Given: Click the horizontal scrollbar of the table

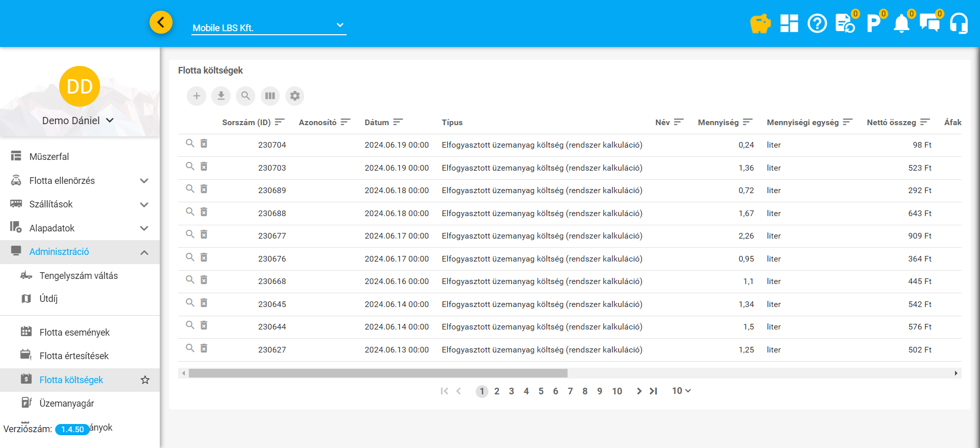Looking at the screenshot, I should 378,373.
